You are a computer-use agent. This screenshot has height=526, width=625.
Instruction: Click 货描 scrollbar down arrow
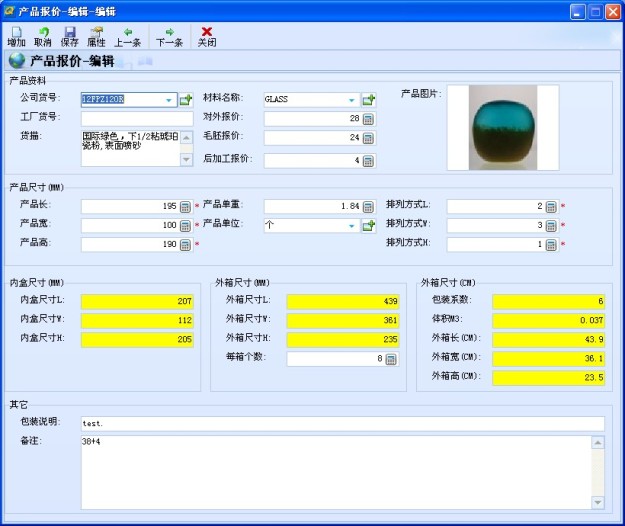point(186,159)
